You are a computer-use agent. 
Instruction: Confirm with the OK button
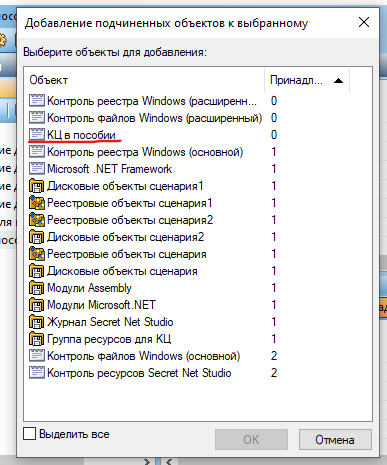251,439
